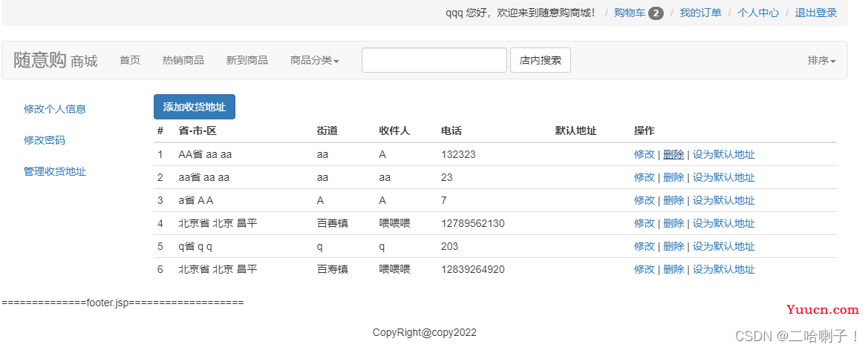Click the CopyRight@copy2022 footer text
The height and width of the screenshot is (350, 868).
[x=425, y=332]
